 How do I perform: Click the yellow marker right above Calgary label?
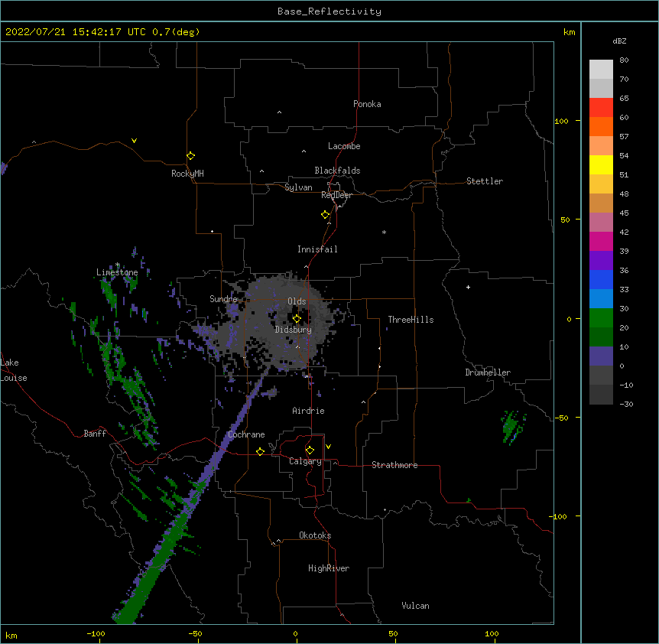(x=310, y=450)
